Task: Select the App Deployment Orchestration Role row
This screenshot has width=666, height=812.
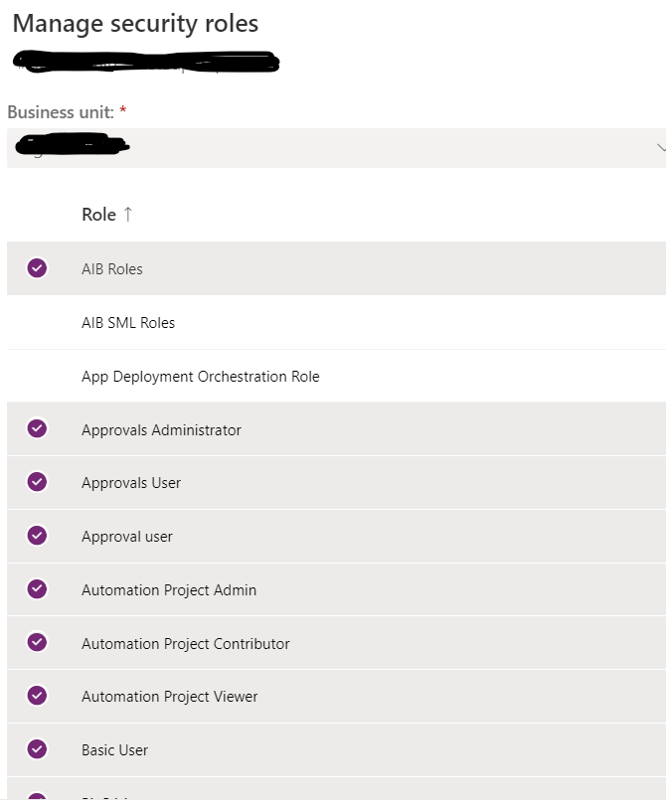Action: click(200, 376)
